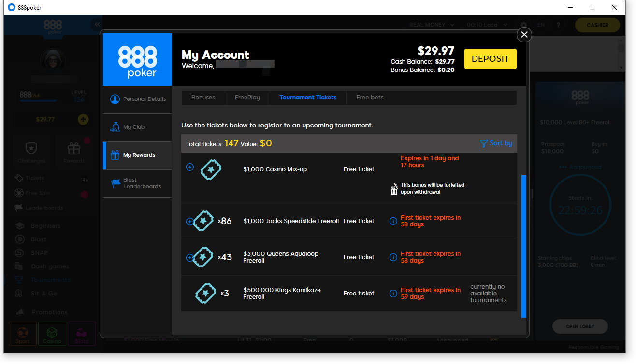Show expiry info for Queens Aqualoop tickets

(393, 257)
